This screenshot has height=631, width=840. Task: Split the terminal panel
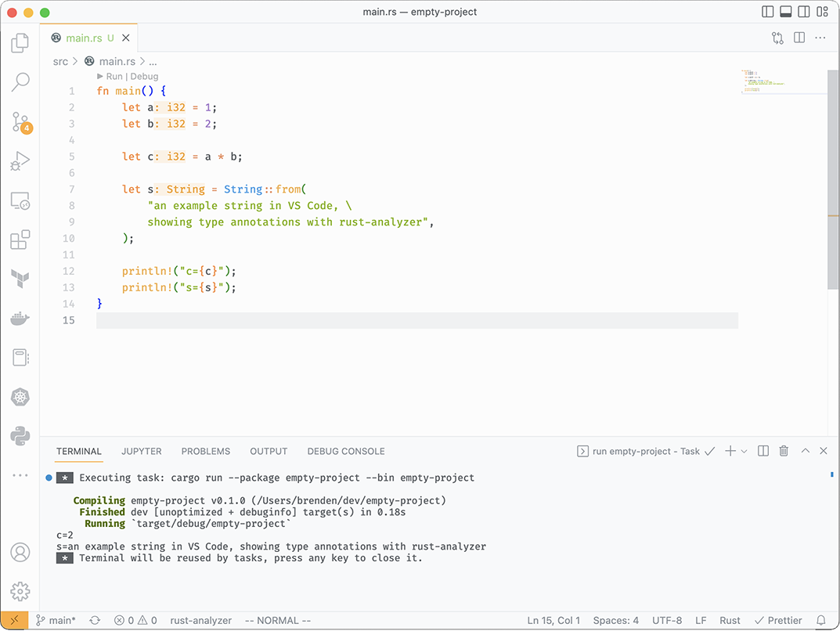[x=763, y=451]
